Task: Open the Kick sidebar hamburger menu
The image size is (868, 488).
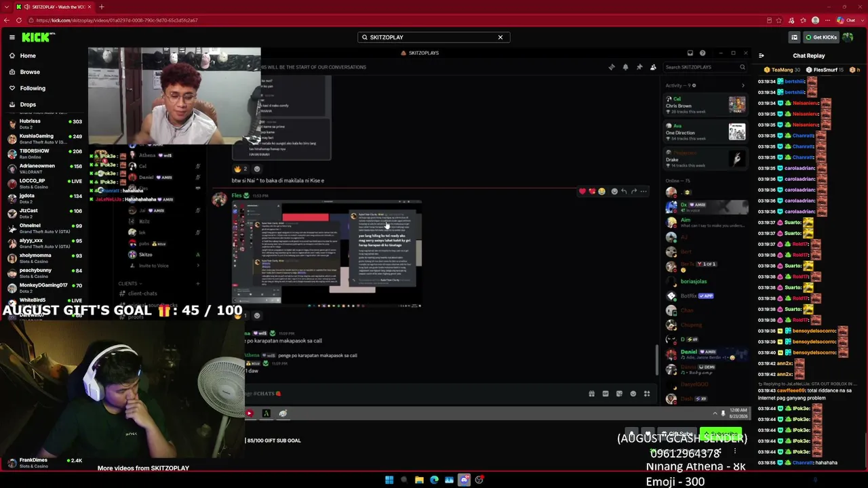Action: (x=12, y=37)
